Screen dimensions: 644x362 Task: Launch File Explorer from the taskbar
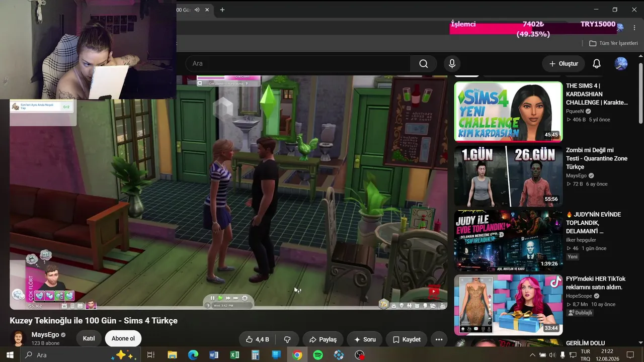click(x=172, y=355)
